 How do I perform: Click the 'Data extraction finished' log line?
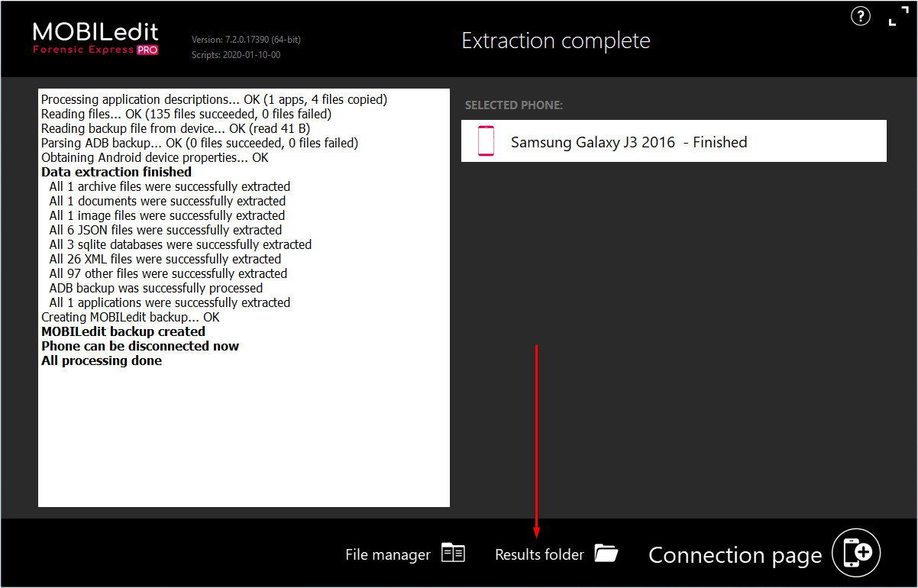[x=116, y=172]
